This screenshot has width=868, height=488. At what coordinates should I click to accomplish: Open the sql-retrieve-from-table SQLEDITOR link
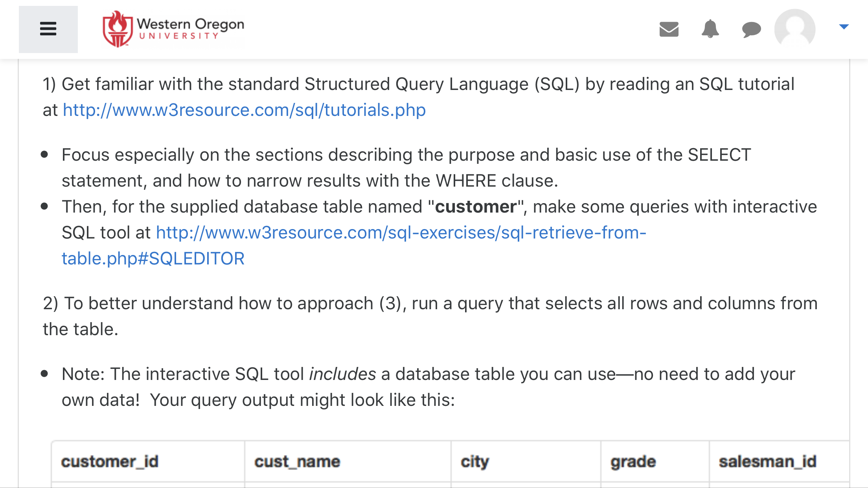[354, 246]
